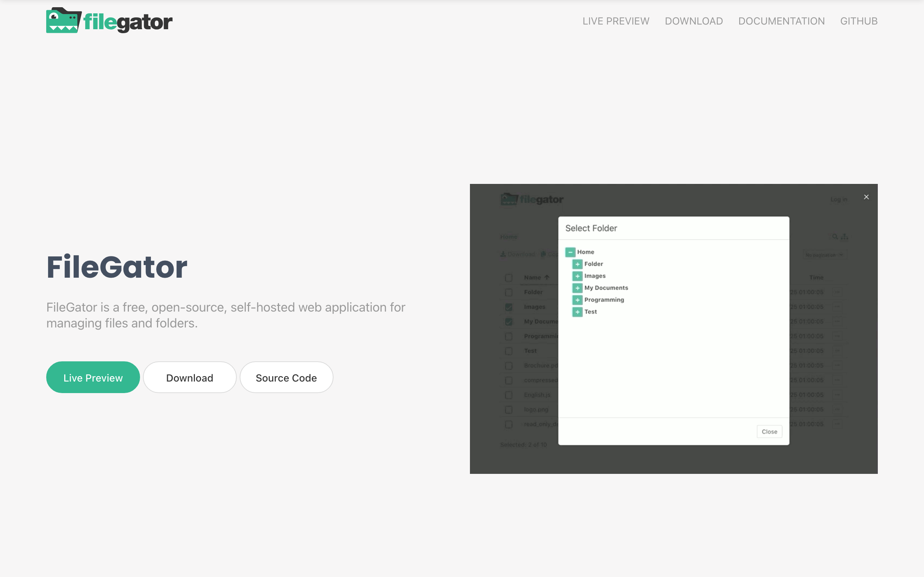Screen dimensions: 924x577
Task: Toggle the select-all checkbox in table header
Action: 509,278
